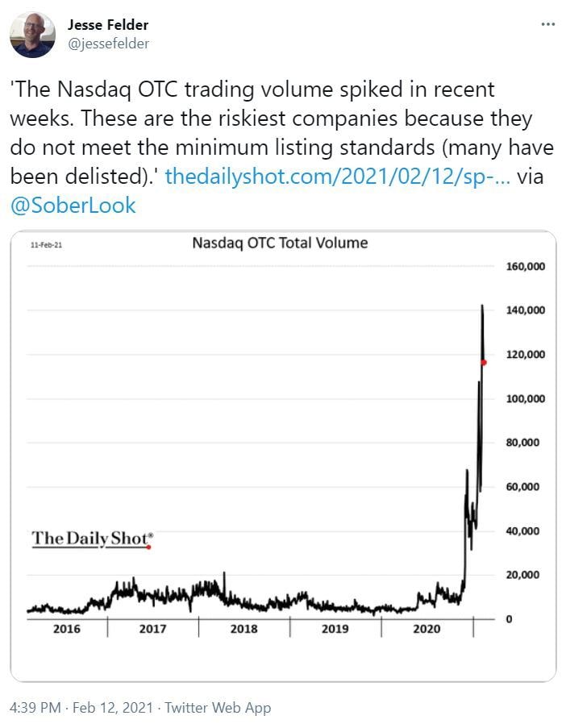Click the Feb 12, 2021 date
Viewport: 566px width, 728px height.
pyautogui.click(x=113, y=708)
